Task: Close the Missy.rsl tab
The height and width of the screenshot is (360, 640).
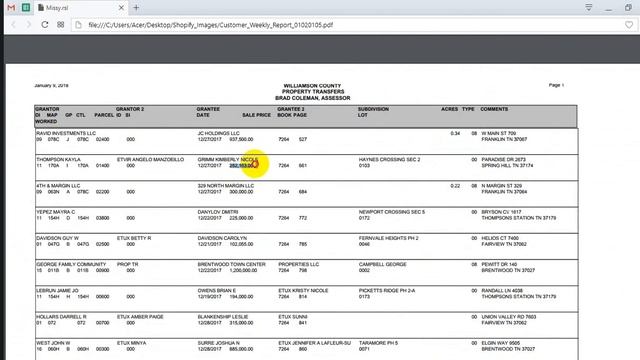Action: 121,8
